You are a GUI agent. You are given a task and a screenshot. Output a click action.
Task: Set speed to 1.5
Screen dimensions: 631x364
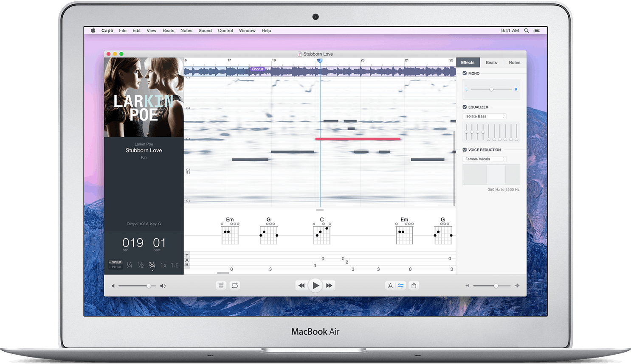[175, 265]
